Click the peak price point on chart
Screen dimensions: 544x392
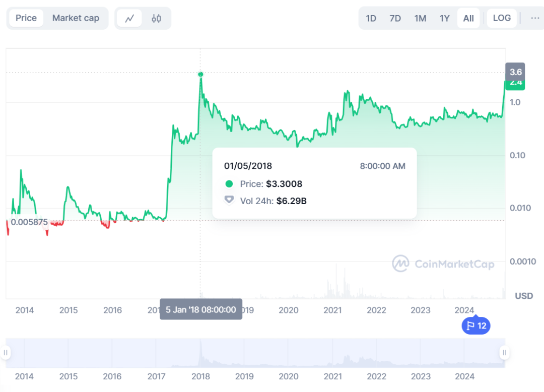[200, 75]
